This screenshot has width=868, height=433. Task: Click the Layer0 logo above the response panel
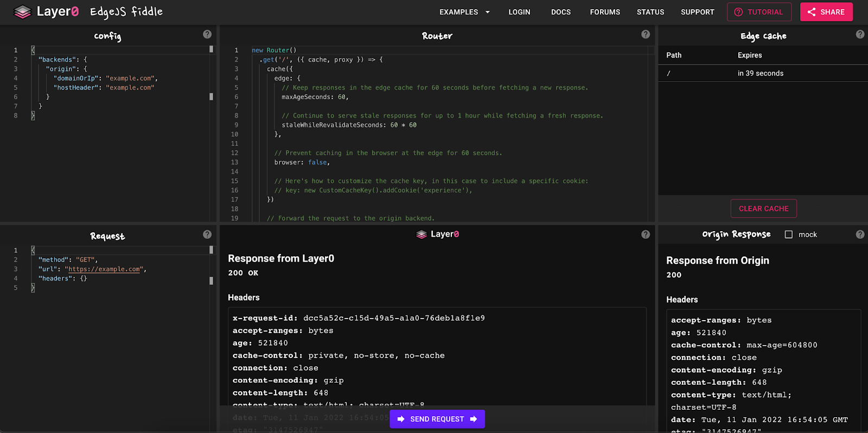[437, 234]
